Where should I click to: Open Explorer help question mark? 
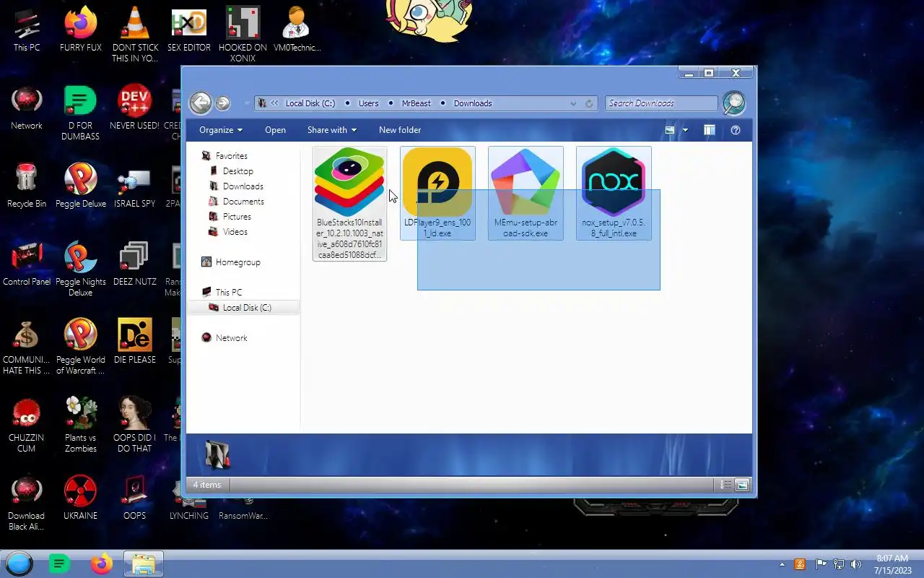pyautogui.click(x=736, y=130)
